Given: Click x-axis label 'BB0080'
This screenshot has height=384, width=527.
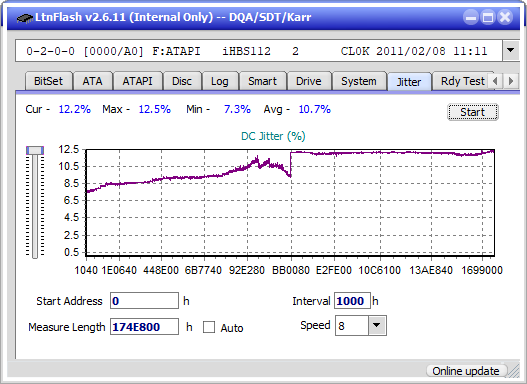Looking at the screenshot, I should (x=291, y=270).
